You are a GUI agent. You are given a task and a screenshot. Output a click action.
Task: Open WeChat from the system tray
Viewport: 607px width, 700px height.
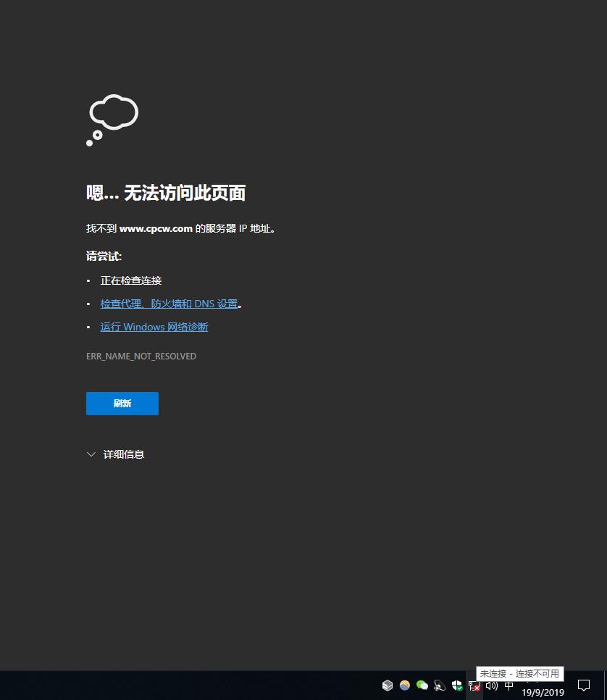pos(422,685)
